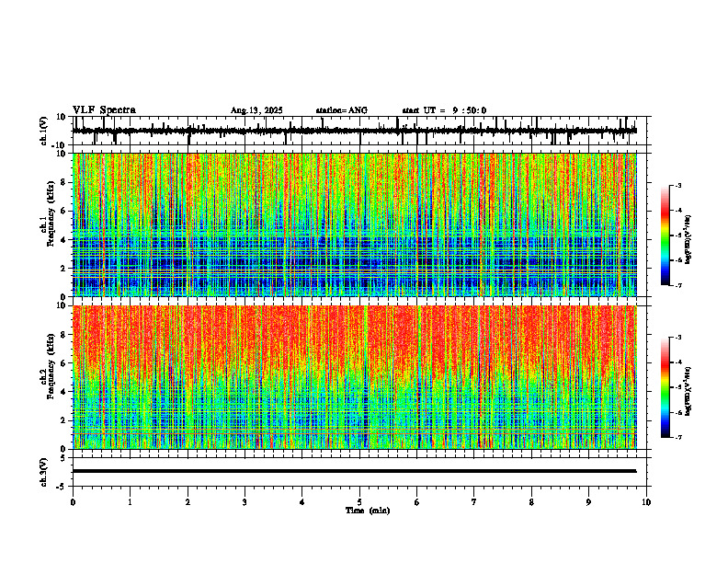
Task: Click the ch.1 color scale log(PSD) unit label
Action: point(688,240)
